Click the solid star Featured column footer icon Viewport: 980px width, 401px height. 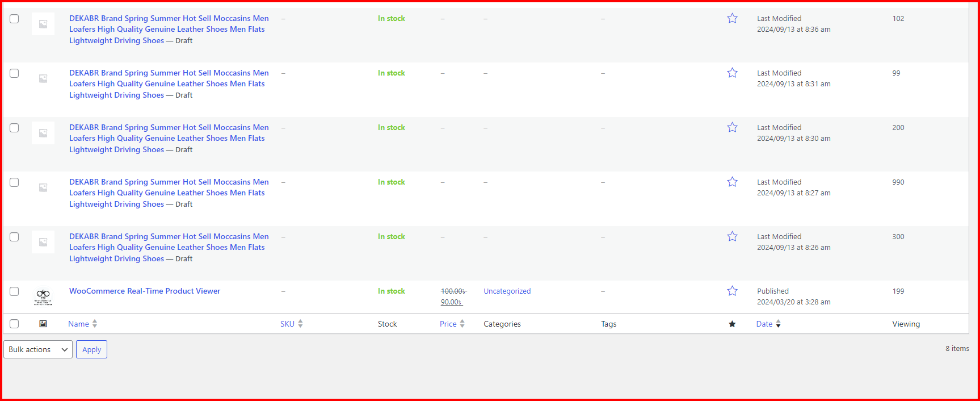tap(732, 324)
